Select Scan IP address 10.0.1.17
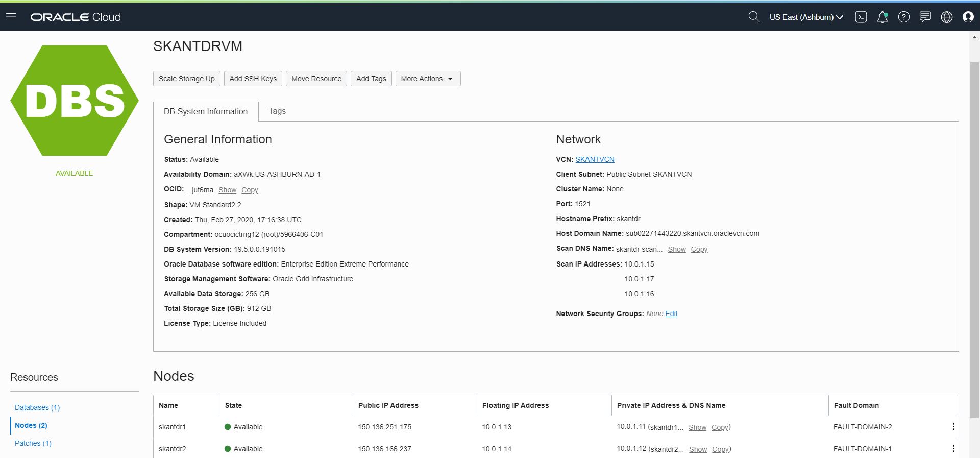This screenshot has height=458, width=980. click(x=639, y=279)
